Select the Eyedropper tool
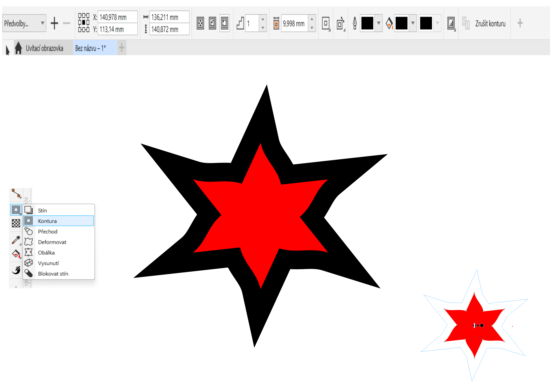The width and height of the screenshot is (554, 392). [16, 240]
